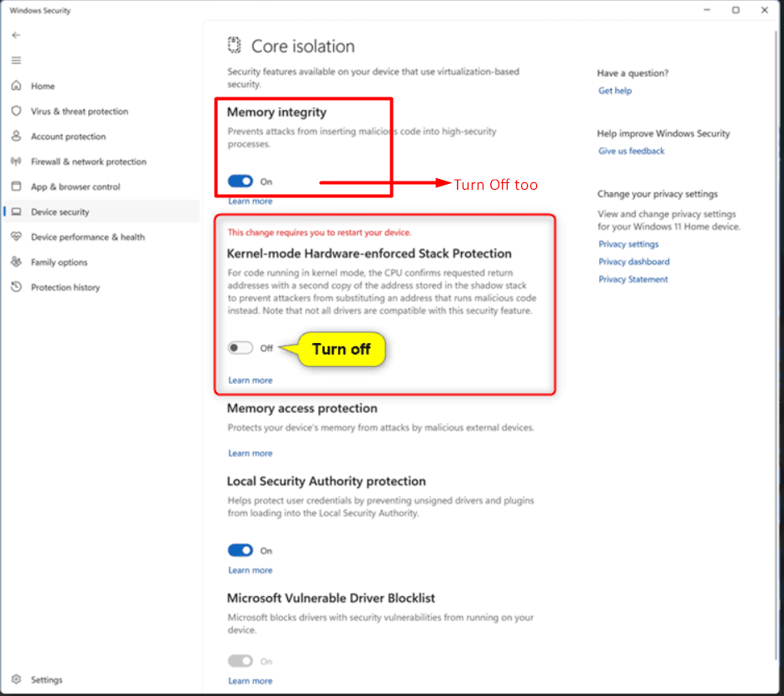784x696 pixels.
Task: Click the Core isolation page heading
Action: click(x=303, y=46)
